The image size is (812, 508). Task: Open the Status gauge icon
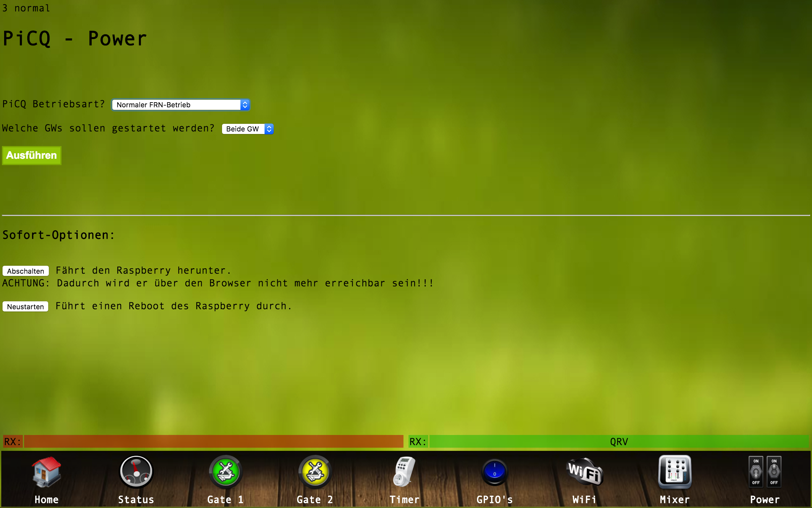coord(136,471)
